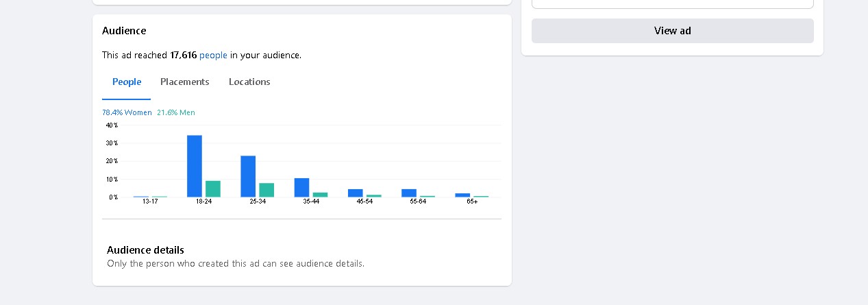This screenshot has width=868, height=305.
Task: Click the 21.6% Men legend label
Action: coord(176,112)
